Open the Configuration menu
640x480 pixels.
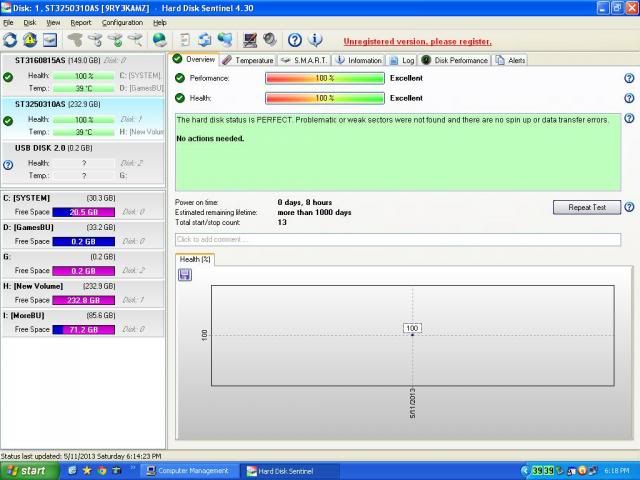(122, 22)
